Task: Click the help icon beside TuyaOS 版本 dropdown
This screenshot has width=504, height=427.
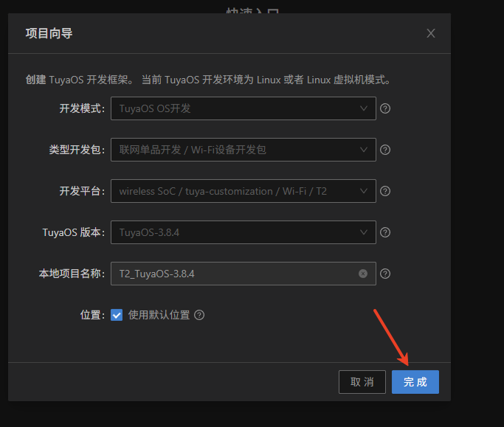Action: (385, 232)
